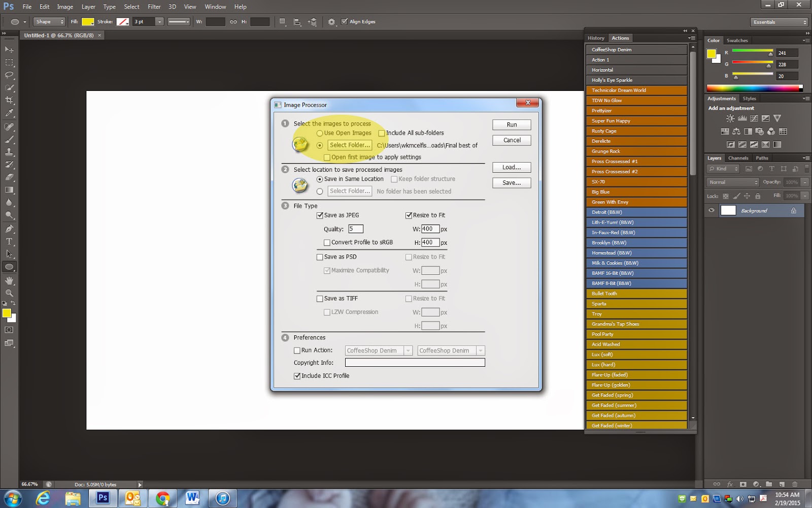Viewport: 812px width, 508px height.
Task: Switch to the Channels tab
Action: point(738,158)
